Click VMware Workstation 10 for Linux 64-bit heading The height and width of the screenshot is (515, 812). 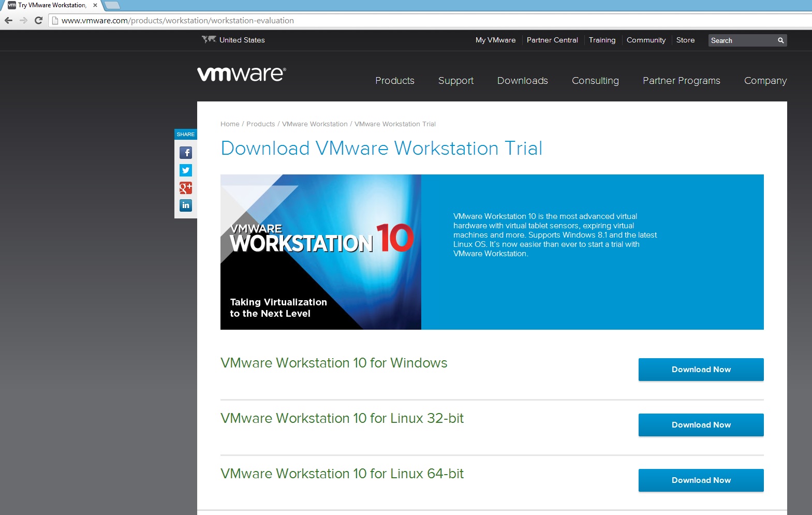click(342, 474)
